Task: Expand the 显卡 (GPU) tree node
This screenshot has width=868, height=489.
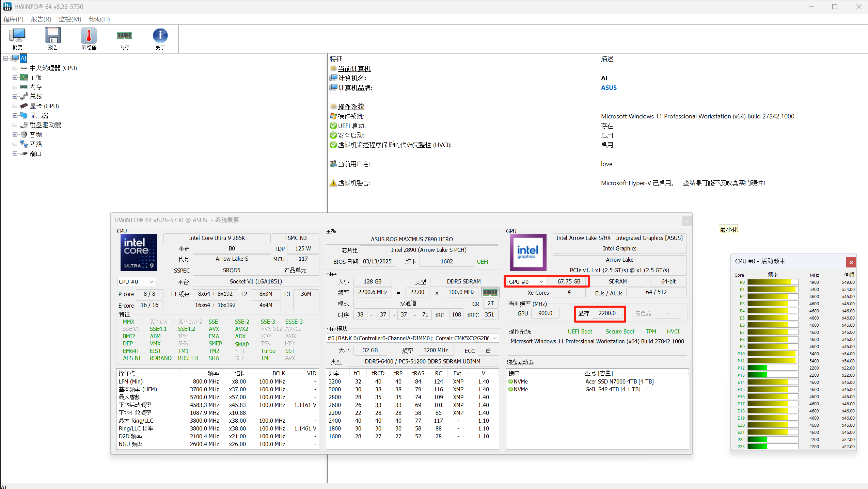Action: (15, 106)
